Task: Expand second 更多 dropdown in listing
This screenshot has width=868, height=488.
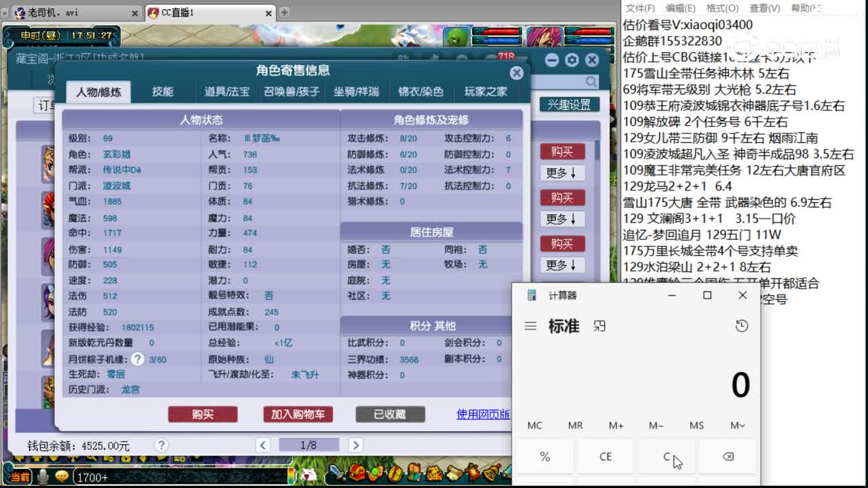Action: (x=562, y=219)
